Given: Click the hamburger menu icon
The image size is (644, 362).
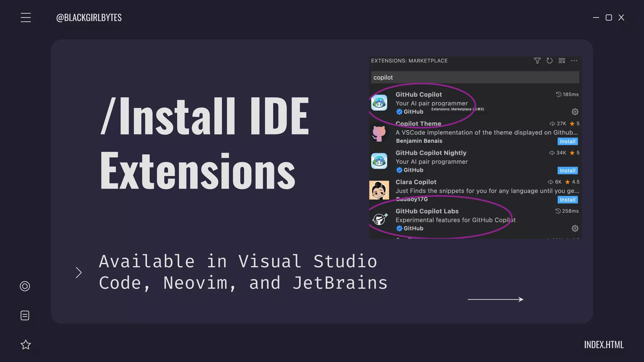Looking at the screenshot, I should pos(26,17).
